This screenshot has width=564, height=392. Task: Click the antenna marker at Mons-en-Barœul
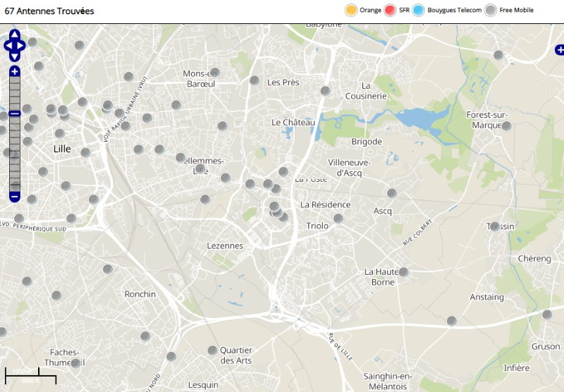point(215,73)
